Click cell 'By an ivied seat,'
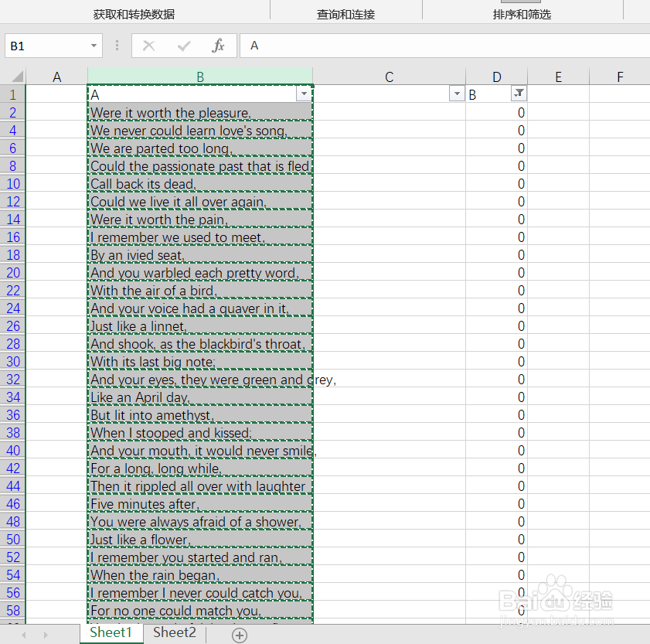 point(200,254)
